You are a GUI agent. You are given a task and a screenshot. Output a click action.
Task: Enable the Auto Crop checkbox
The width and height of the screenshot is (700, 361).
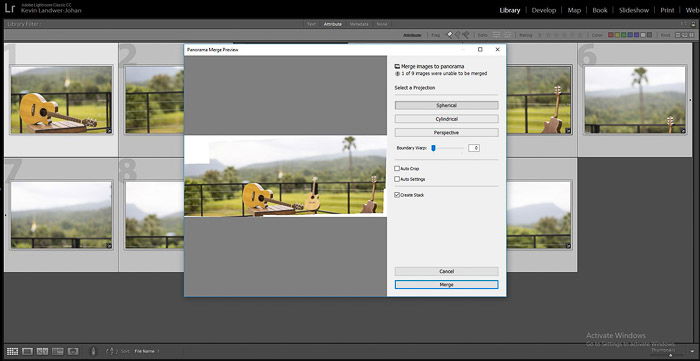click(x=397, y=169)
